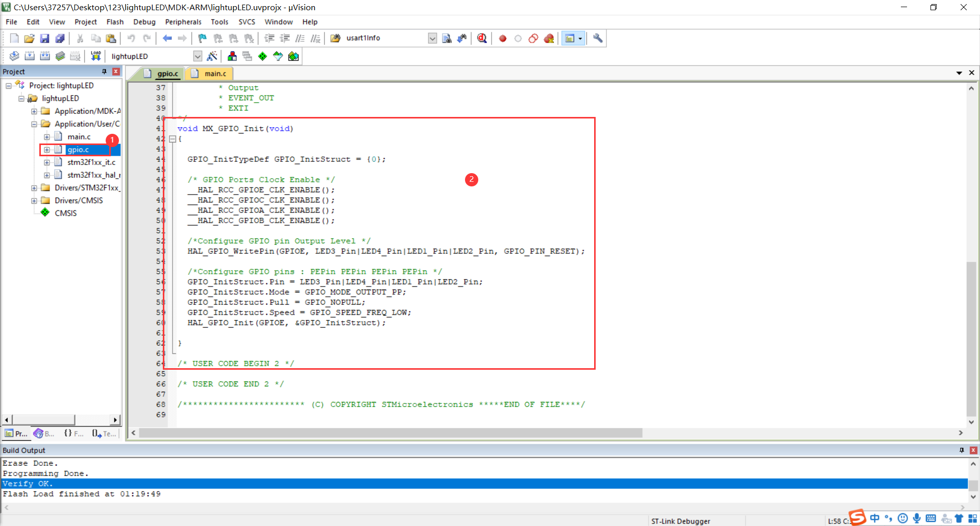
Task: Expand the Drivers/CMSIS folder
Action: point(34,201)
